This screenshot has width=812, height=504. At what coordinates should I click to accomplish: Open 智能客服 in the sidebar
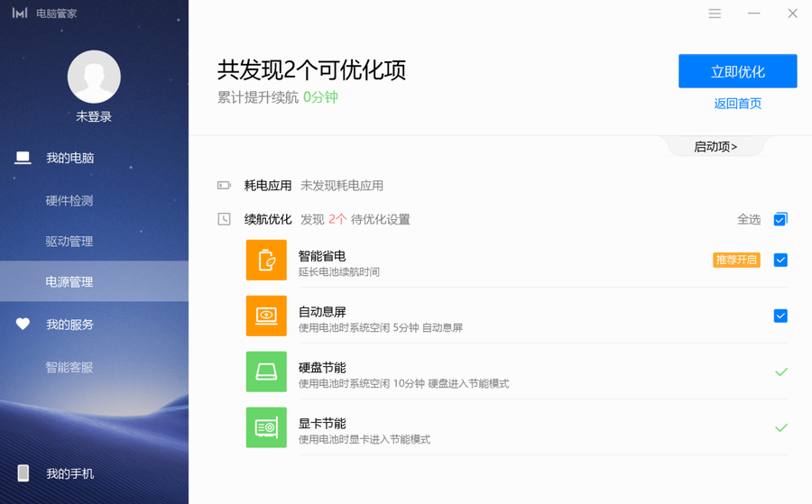(x=69, y=368)
